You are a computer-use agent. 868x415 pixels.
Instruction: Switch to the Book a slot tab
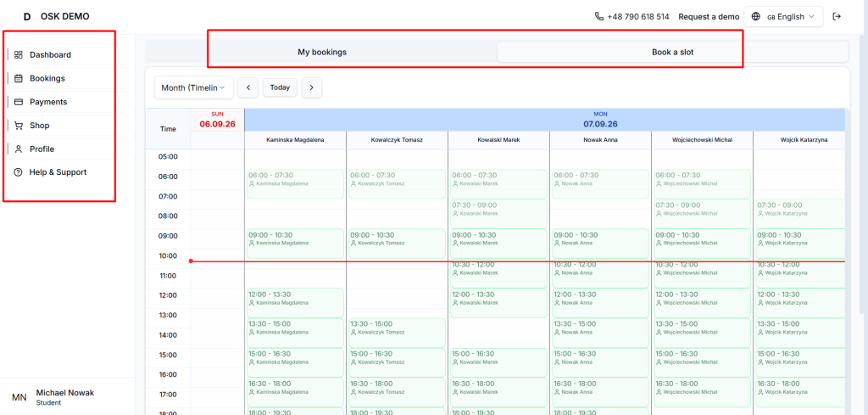672,52
